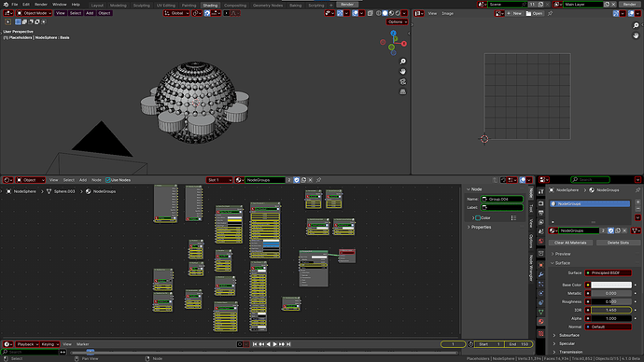Open the Material properties tab icon

click(x=541, y=322)
